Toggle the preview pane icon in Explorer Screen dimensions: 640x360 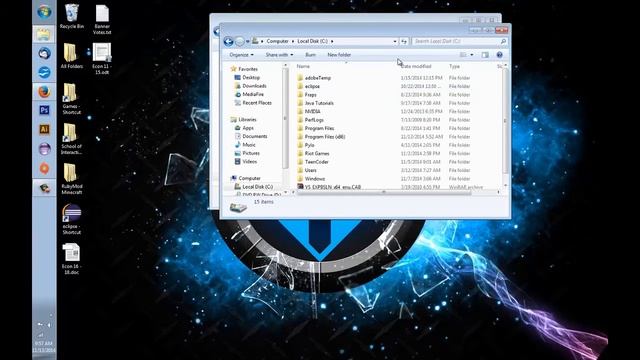point(485,55)
